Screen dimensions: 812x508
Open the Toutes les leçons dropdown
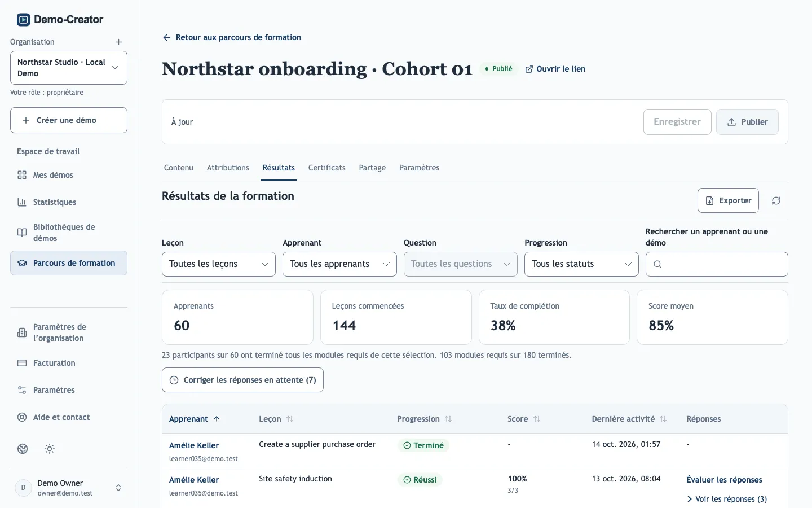[219, 264]
